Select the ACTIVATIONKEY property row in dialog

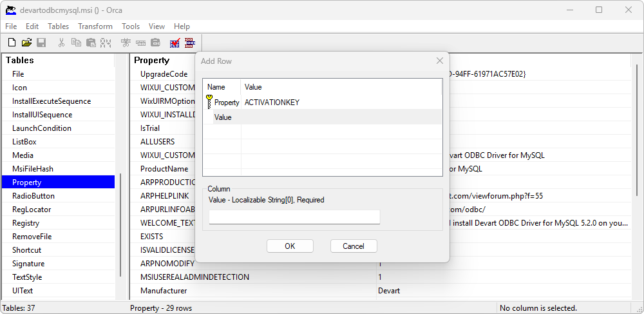(x=323, y=103)
